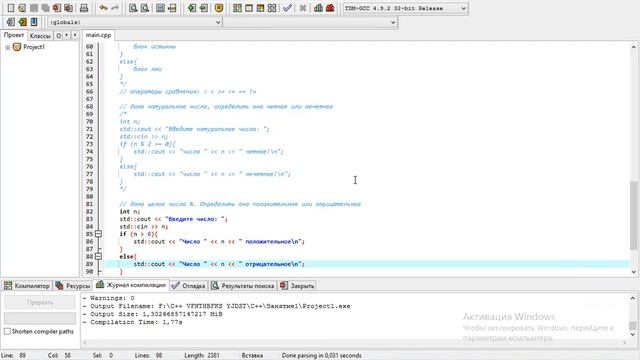The height and width of the screenshot is (360, 640).
Task: Click the highlighted line 89 with 'отрицательное'
Action: pos(367,264)
